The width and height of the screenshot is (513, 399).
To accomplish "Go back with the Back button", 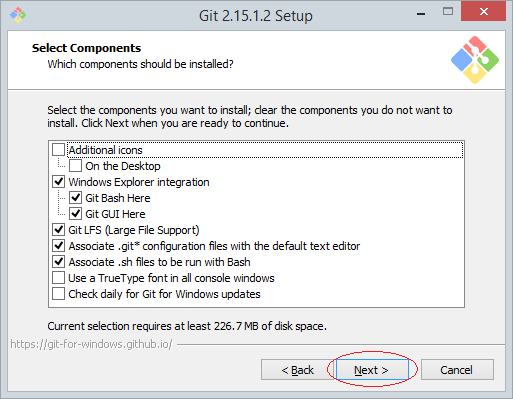I will tap(297, 370).
